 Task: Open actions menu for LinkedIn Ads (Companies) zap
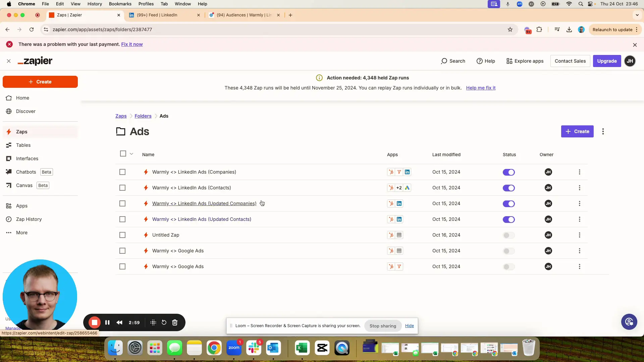click(579, 172)
